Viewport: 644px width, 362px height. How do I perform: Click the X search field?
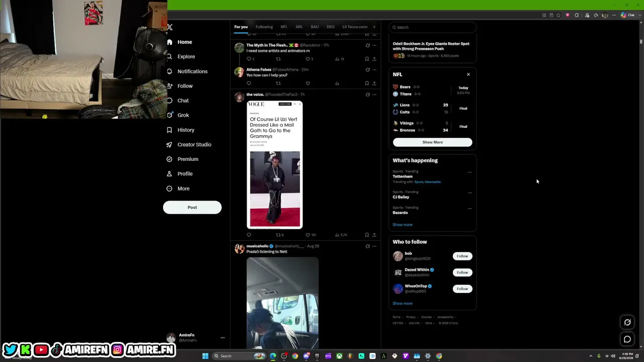[x=433, y=27]
